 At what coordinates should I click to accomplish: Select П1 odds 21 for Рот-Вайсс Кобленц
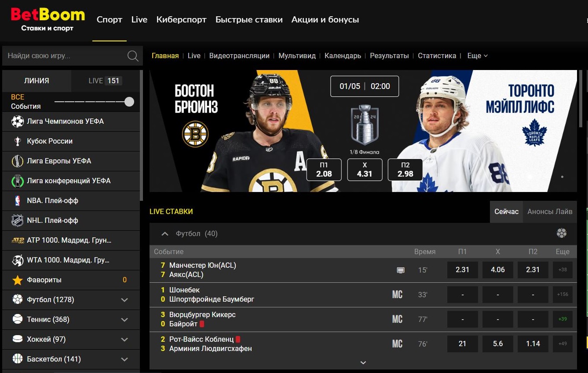pyautogui.click(x=463, y=344)
